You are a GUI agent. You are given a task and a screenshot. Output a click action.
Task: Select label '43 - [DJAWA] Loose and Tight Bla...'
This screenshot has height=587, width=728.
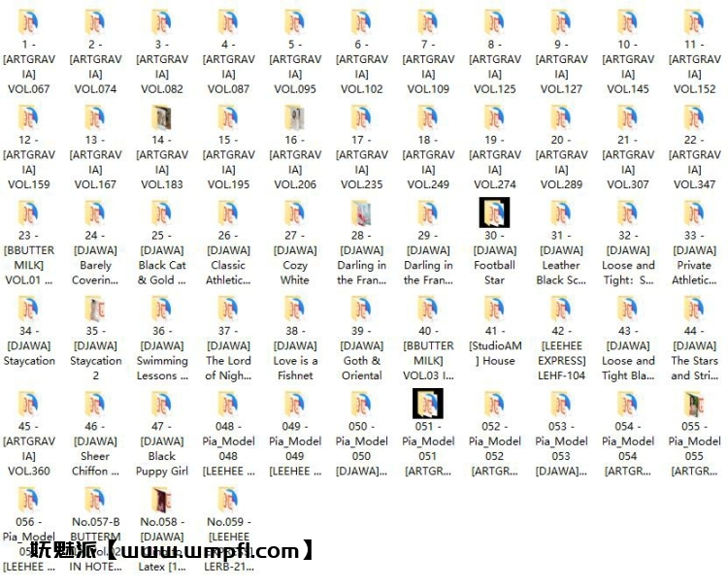coord(628,353)
